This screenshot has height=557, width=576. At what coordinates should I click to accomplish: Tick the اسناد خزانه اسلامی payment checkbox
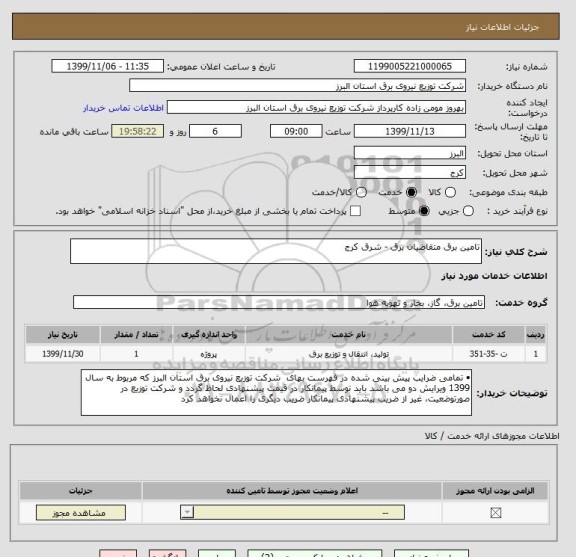click(355, 211)
